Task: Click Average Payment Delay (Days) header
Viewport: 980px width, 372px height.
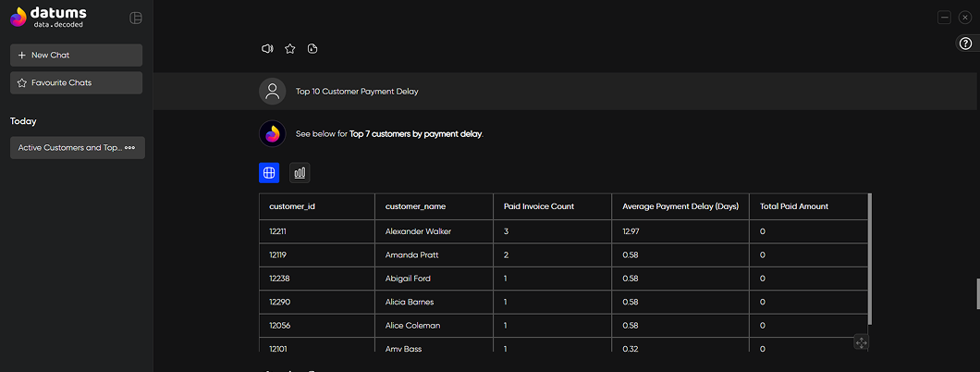Action: coord(680,206)
